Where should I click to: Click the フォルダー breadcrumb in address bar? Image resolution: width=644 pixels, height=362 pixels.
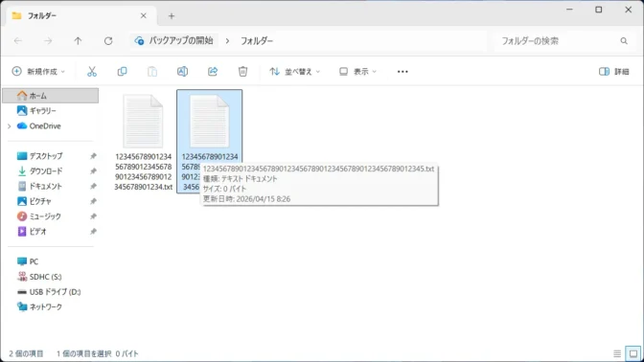coord(257,40)
